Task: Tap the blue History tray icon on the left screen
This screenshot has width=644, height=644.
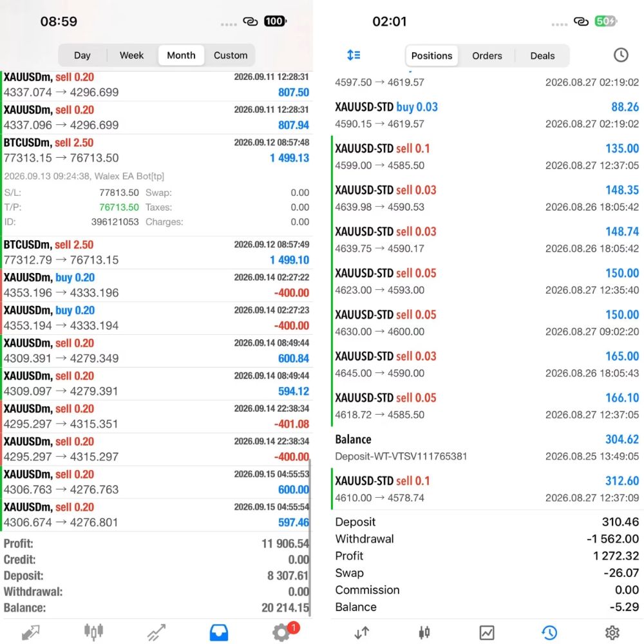Action: [x=219, y=632]
